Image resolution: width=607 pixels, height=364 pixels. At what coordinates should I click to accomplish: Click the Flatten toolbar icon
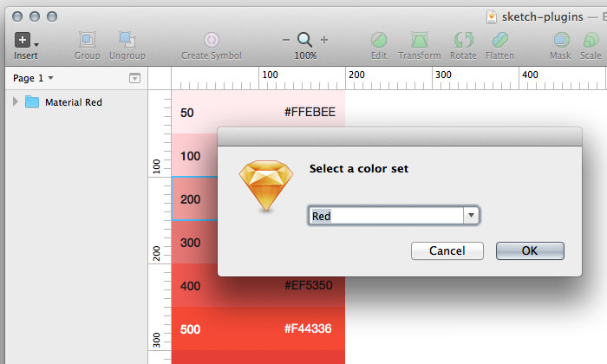tap(499, 40)
